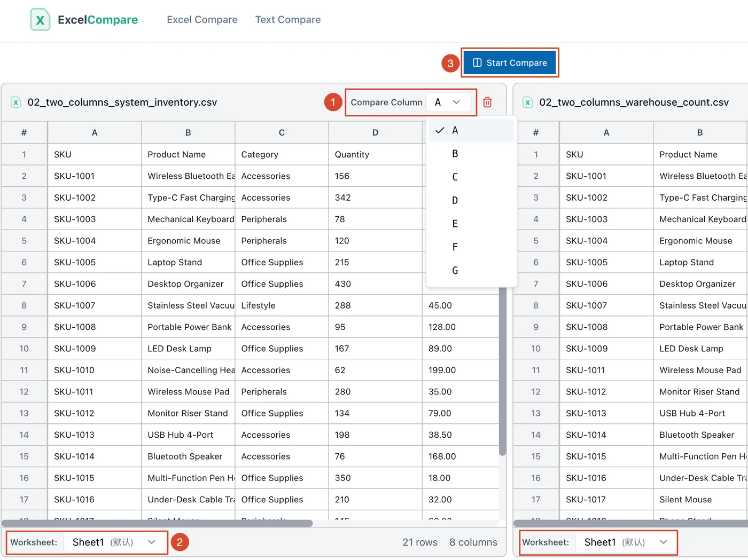The height and width of the screenshot is (560, 748).
Task: Click the quantity cell 342
Action: click(x=375, y=198)
